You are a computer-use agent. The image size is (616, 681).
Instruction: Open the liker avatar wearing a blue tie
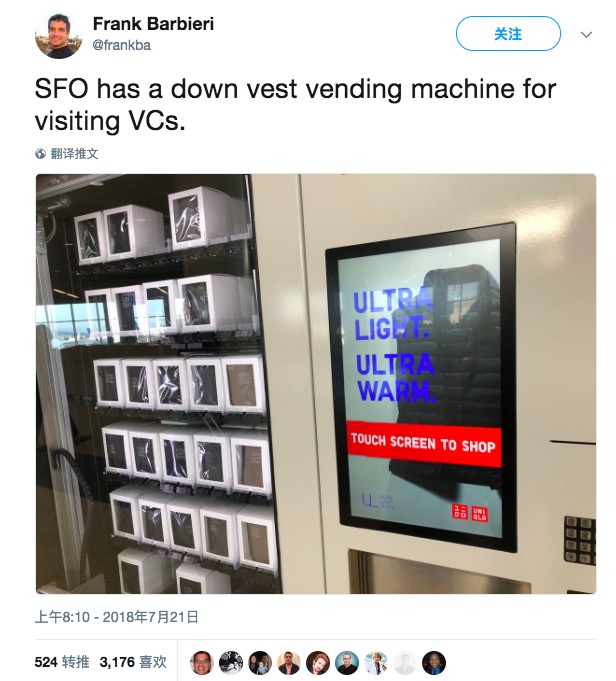click(434, 662)
